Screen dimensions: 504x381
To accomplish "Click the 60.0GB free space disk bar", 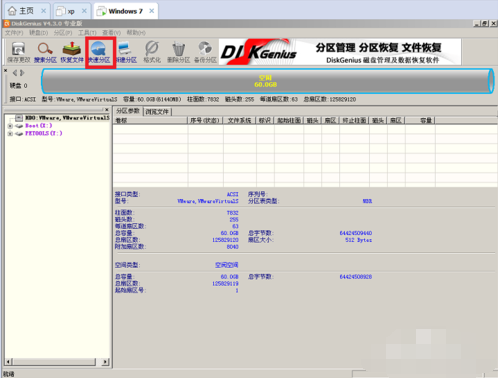I will 267,82.
